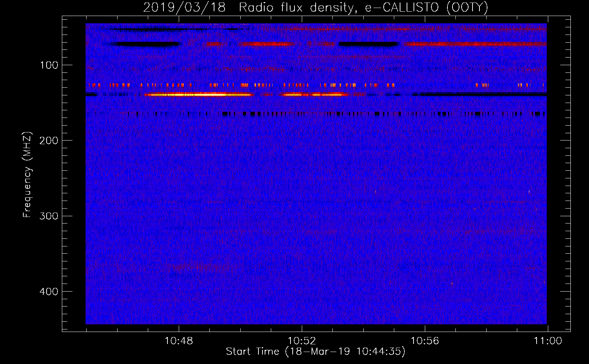This screenshot has height=364, width=589.
Task: Click the 100 frequency tick label
Action: tap(49, 65)
